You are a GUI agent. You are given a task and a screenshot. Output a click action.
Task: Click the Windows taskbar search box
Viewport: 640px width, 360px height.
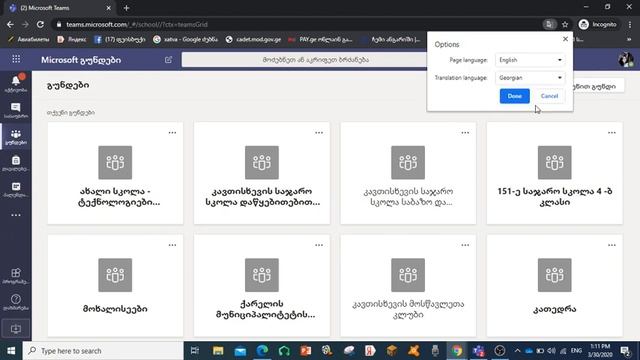tap(103, 351)
